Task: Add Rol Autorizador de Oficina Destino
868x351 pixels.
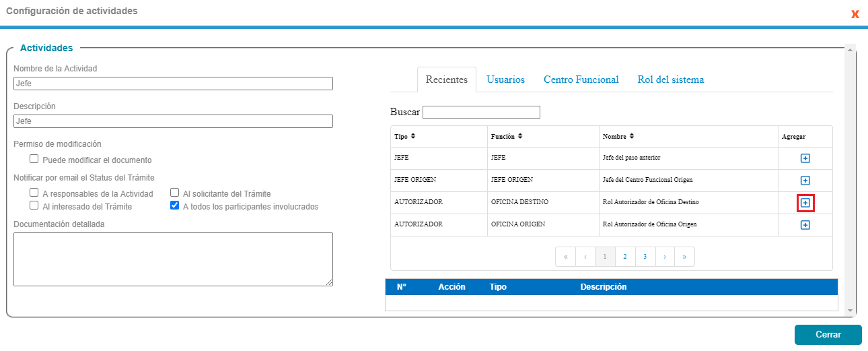Action: coord(805,203)
